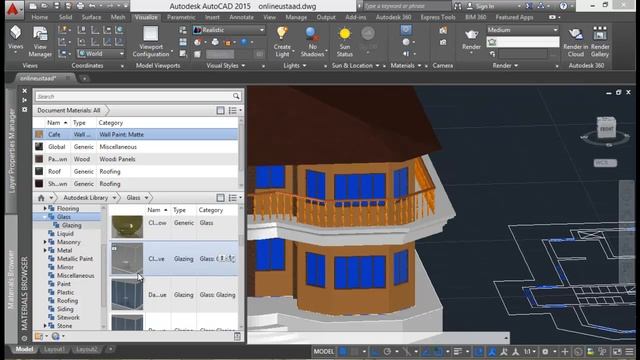Switch to the Model layout tab
The image size is (640, 360).
coord(24,349)
